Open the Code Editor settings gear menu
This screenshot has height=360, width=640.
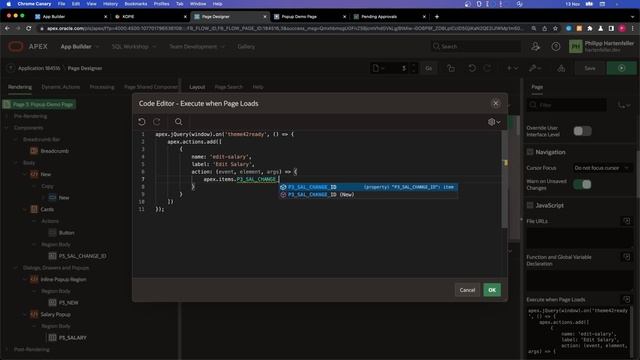click(494, 122)
